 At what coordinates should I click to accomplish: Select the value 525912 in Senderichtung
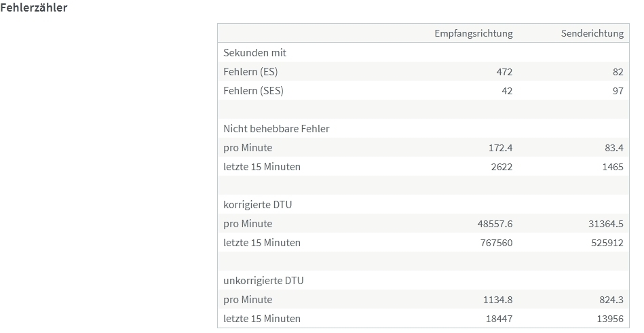pyautogui.click(x=607, y=243)
